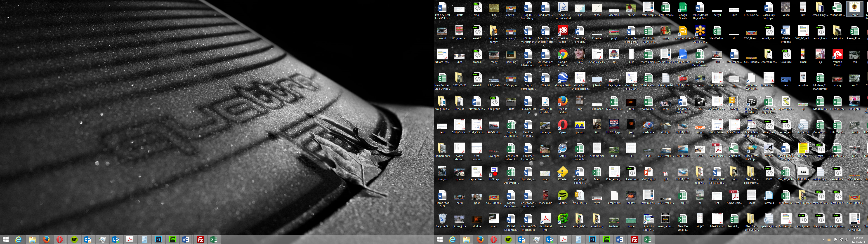Select the Google Sheets desktop shortcut
868x244 pixels.
[683, 11]
